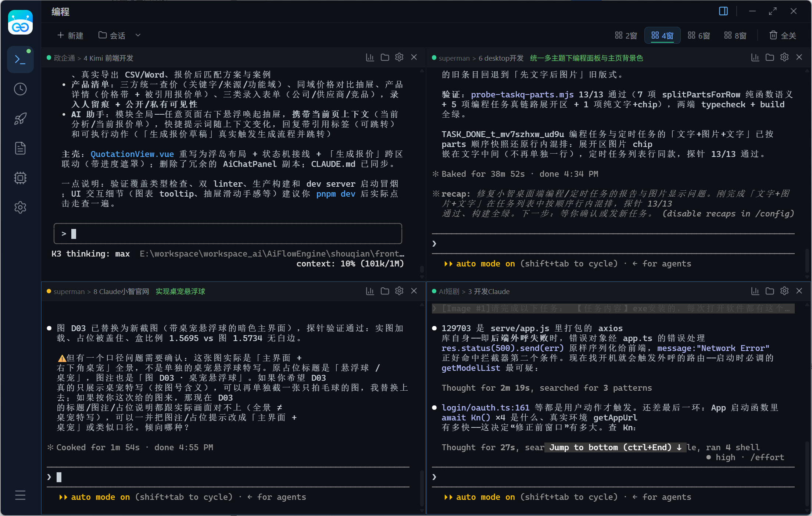Viewport: 812px width, 516px height.
Task: Click the probe-taskq-parts.mjs link text
Action: pyautogui.click(x=522, y=94)
